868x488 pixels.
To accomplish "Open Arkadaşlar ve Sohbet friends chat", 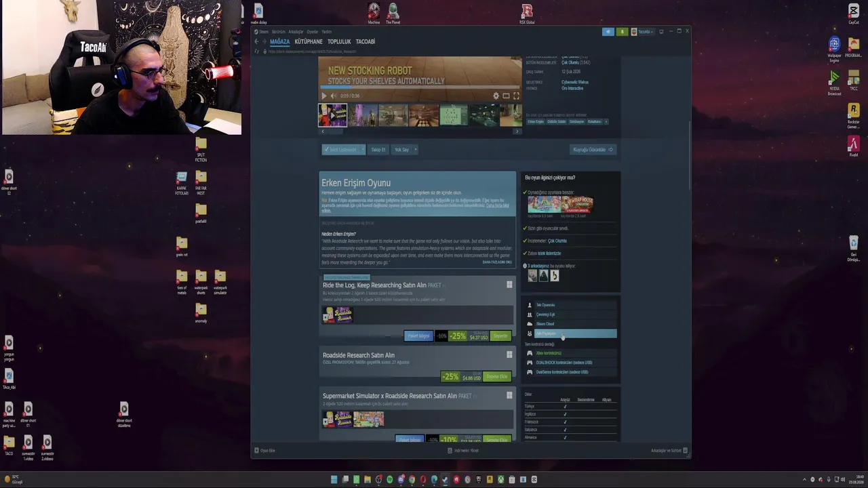I will coord(669,451).
